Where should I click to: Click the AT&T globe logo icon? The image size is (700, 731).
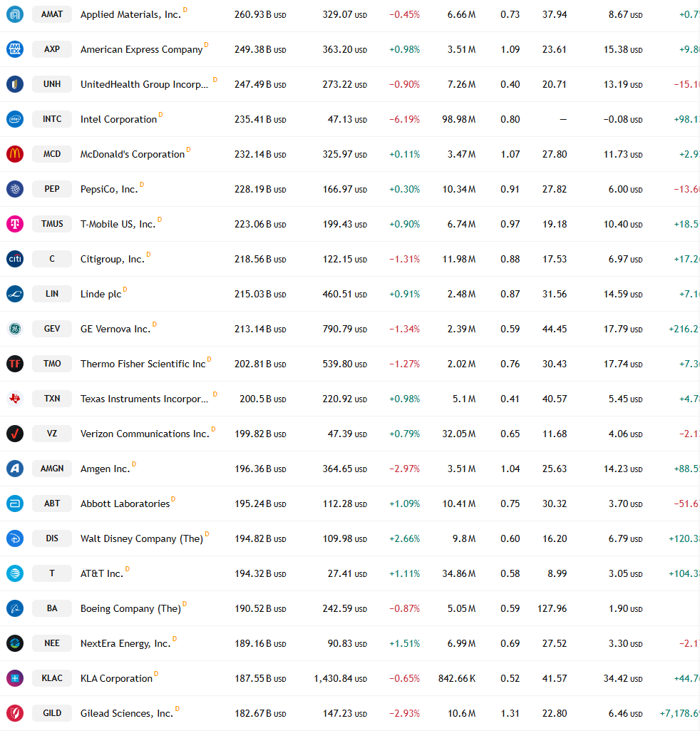(x=15, y=573)
